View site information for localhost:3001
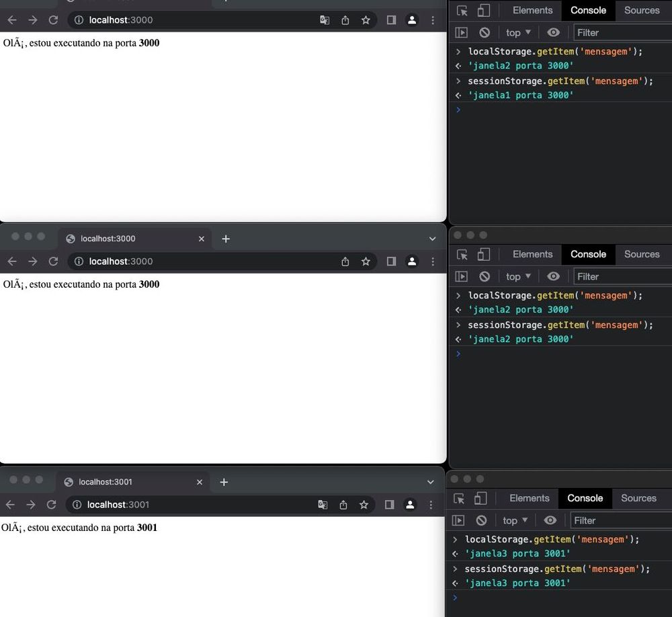Viewport: 672px width, 617px height. click(77, 505)
